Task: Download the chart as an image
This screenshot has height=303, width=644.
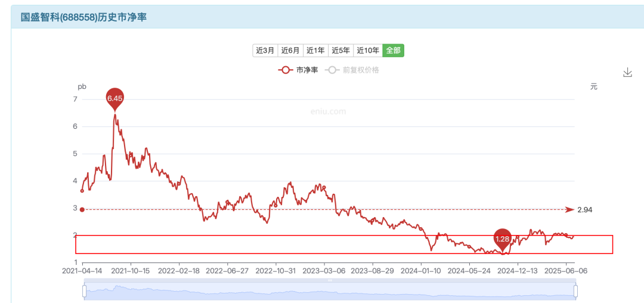Action: coord(627,73)
